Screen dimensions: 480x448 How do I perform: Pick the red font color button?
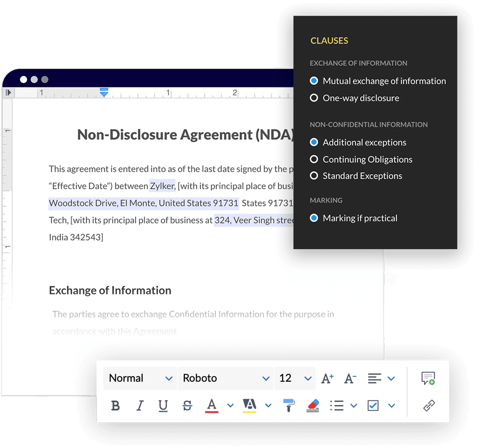tap(211, 405)
